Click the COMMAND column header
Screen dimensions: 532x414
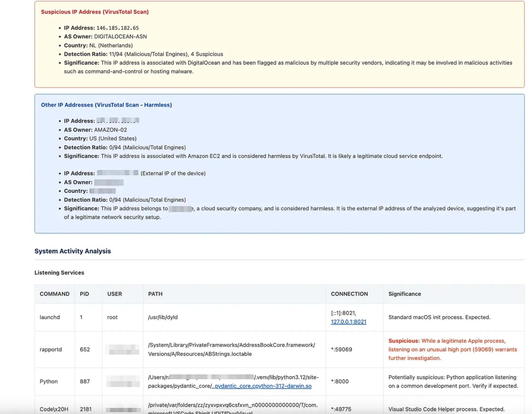[x=55, y=294]
